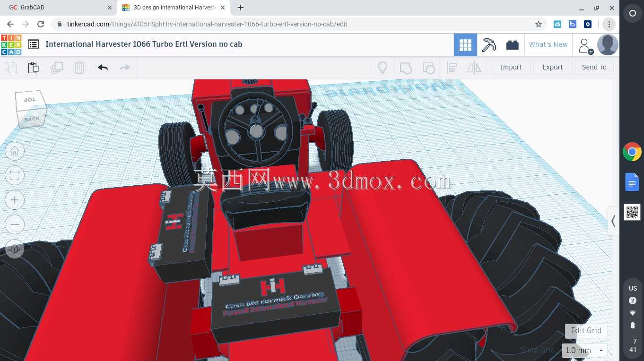Click the Align tool icon
Viewport: 644px width, 361px height.
click(452, 68)
